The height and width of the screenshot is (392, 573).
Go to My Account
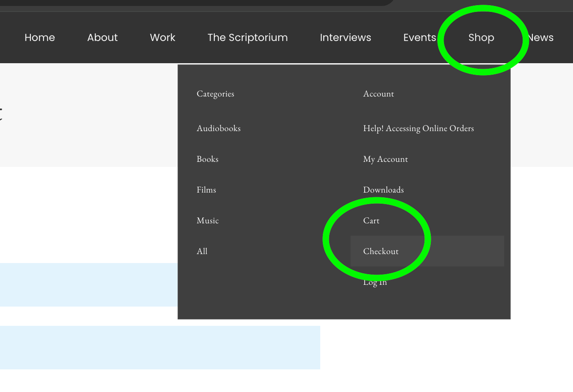tap(386, 159)
